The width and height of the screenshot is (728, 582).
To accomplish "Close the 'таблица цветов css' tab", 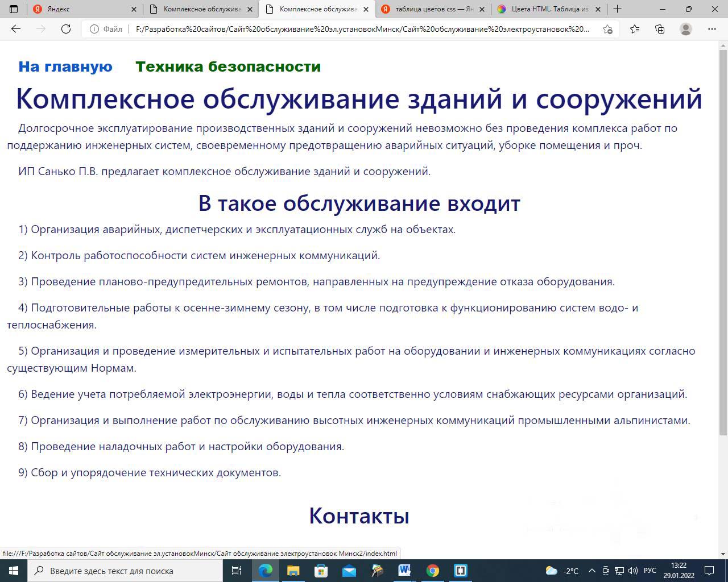I will click(482, 9).
